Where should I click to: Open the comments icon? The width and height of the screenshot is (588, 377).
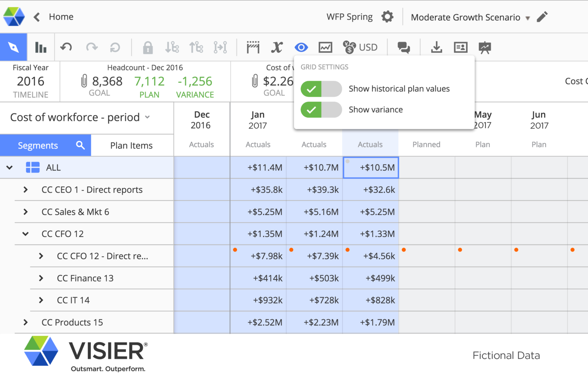pos(404,47)
